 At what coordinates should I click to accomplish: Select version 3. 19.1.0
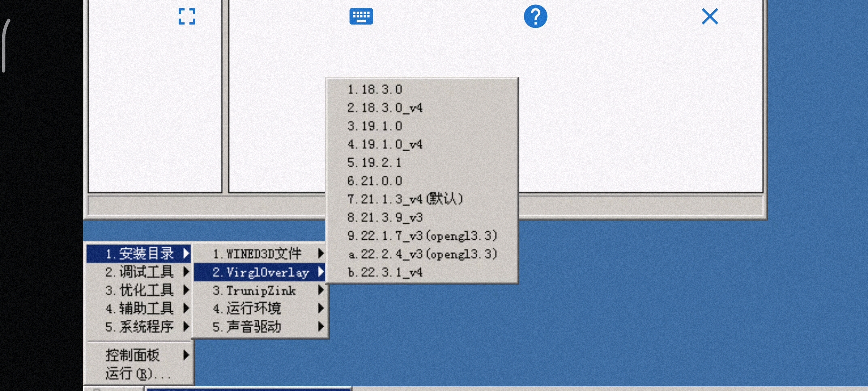point(422,126)
